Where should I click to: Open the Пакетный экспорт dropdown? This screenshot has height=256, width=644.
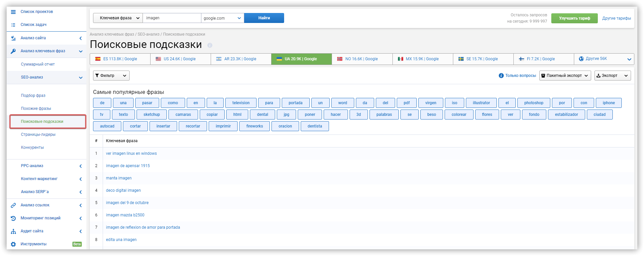coord(565,76)
